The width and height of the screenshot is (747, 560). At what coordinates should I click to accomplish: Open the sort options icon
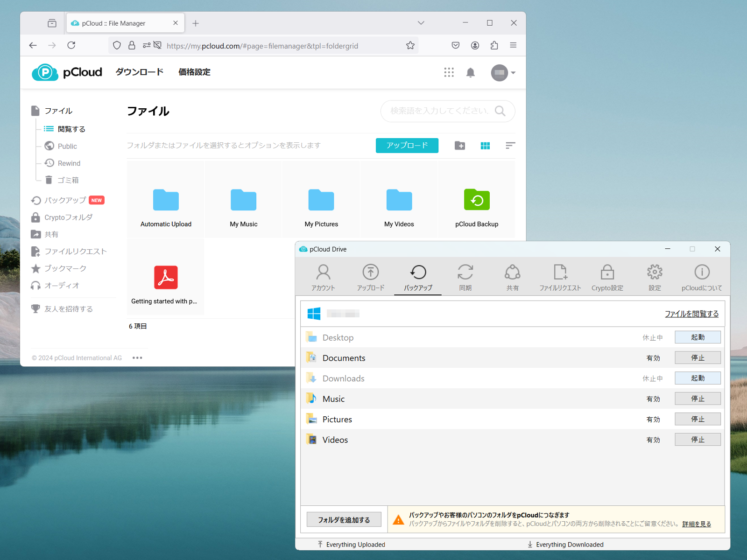510,146
